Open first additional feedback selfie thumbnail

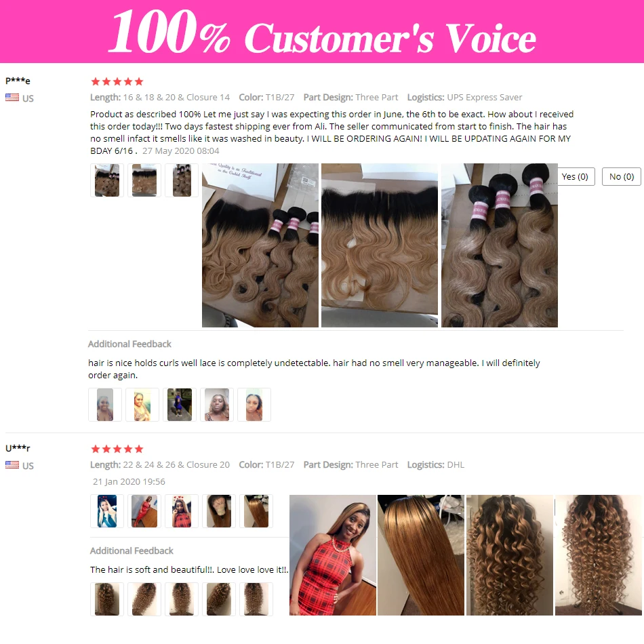coord(104,405)
